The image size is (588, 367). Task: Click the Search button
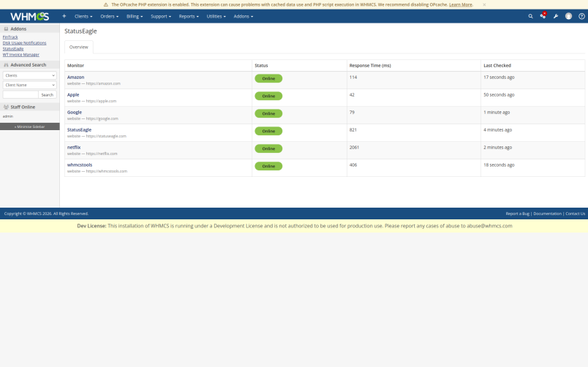pyautogui.click(x=48, y=95)
